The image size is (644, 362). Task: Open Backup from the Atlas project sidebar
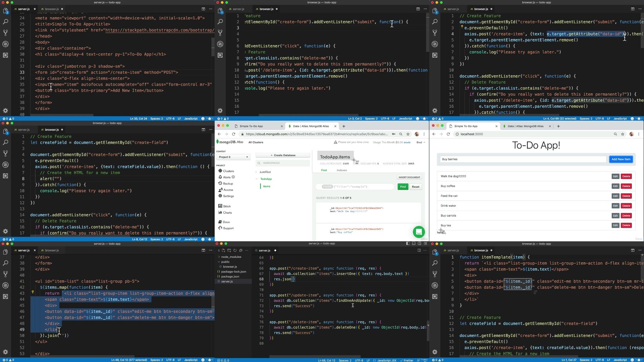pos(228,183)
